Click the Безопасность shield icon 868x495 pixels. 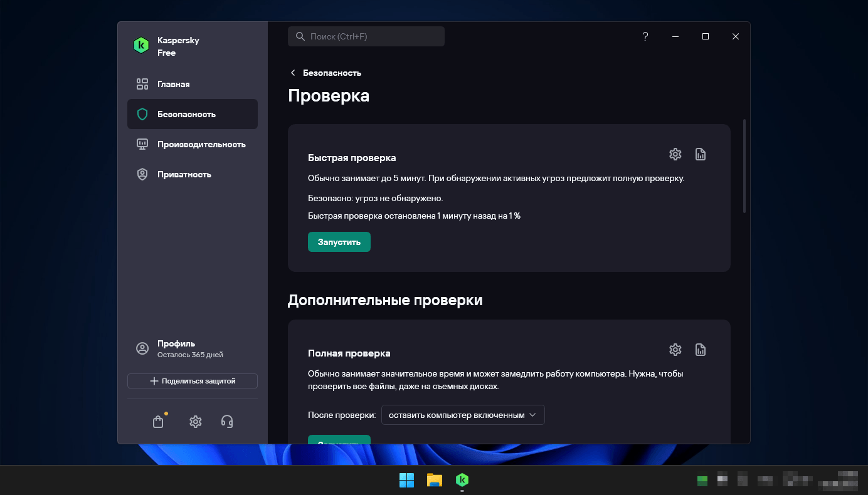pyautogui.click(x=142, y=114)
